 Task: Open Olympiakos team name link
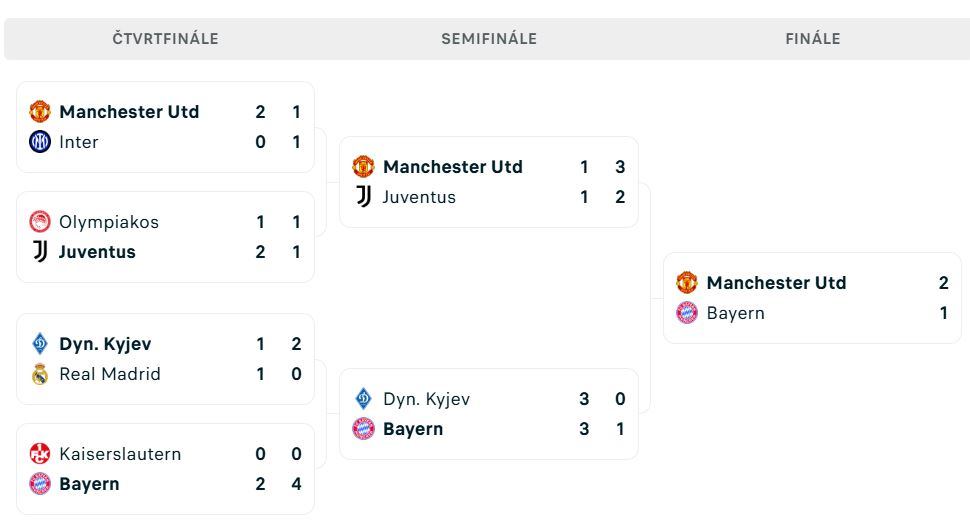[x=109, y=222]
